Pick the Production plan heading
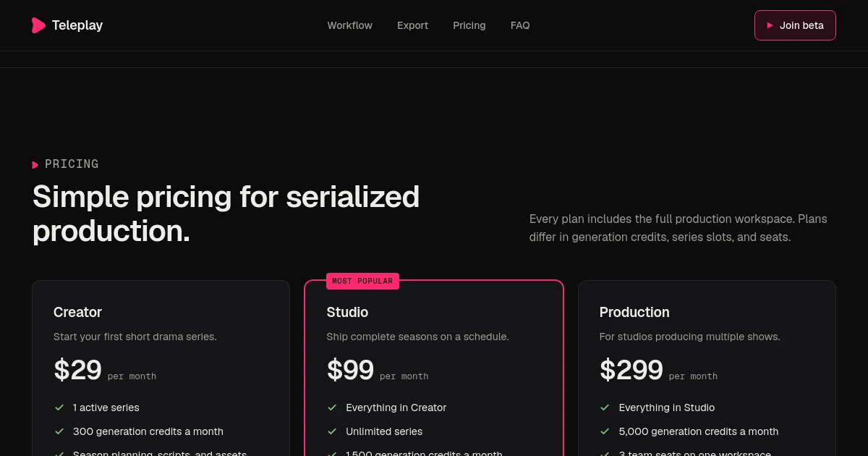Image resolution: width=868 pixels, height=456 pixels. point(634,312)
